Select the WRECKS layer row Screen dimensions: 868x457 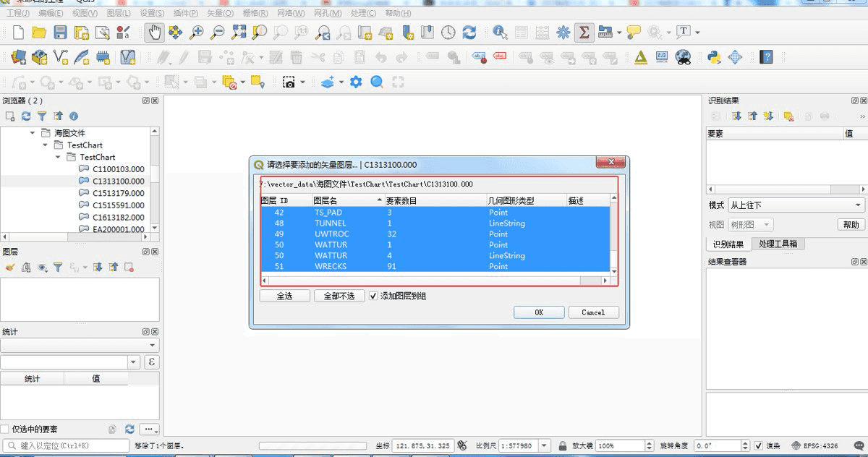(x=435, y=266)
